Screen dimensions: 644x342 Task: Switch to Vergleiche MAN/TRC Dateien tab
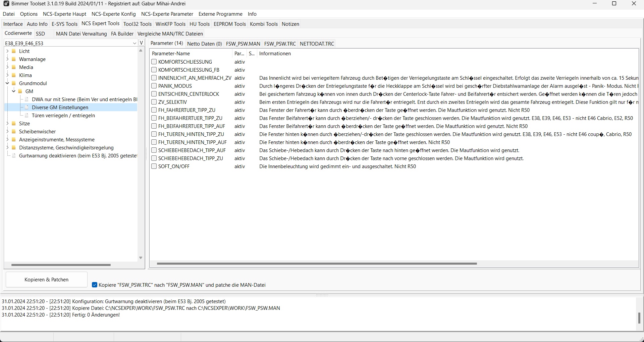[170, 34]
